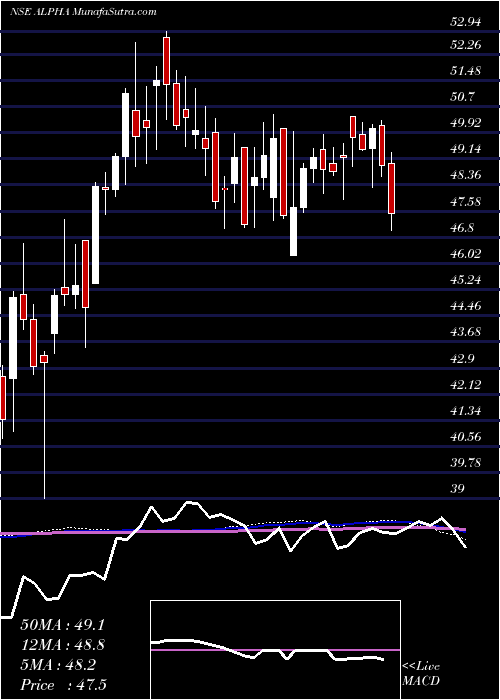The height and width of the screenshot is (700, 500).
Task: Click the 46.02 price axis label
Action: (465, 254)
